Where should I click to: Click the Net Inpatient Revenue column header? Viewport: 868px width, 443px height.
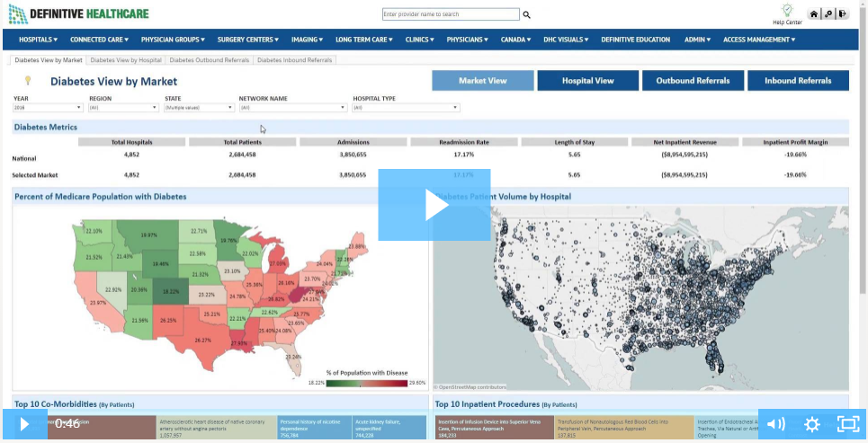point(685,142)
